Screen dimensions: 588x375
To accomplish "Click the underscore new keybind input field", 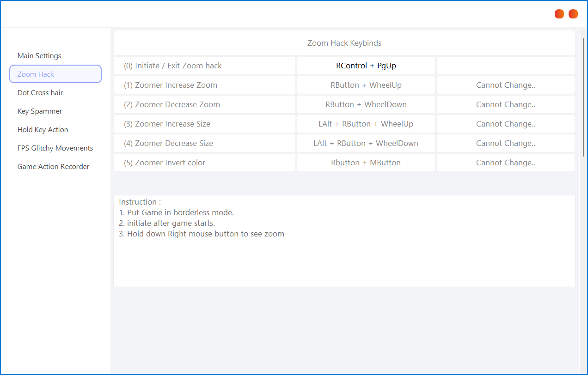I will pos(505,66).
